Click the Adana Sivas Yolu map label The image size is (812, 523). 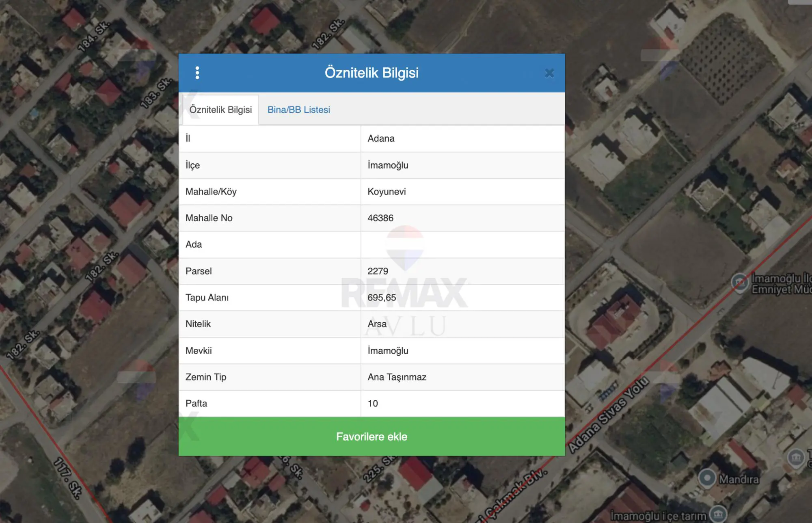pos(609,414)
